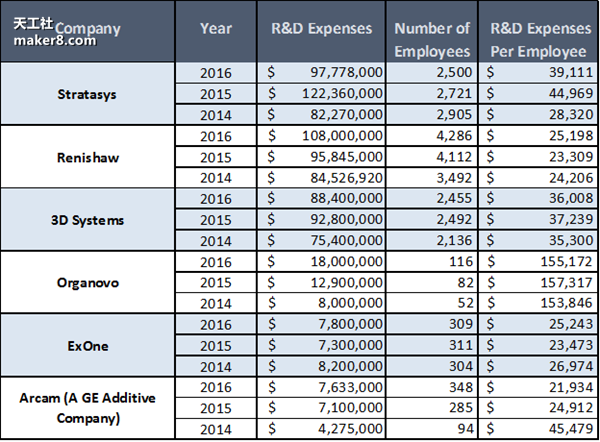Select the 348 employees cell
Screen dimensions: 600x442
[432, 387]
